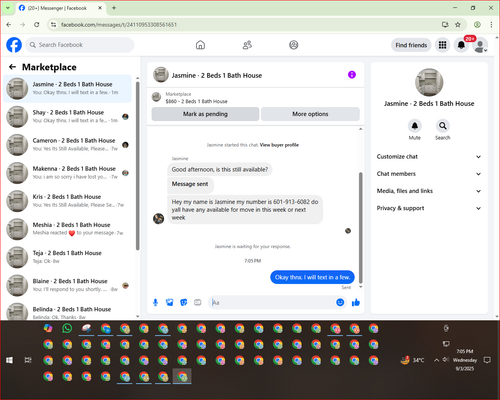Send a voice clip microphone icon
500x400 pixels.
click(155, 303)
